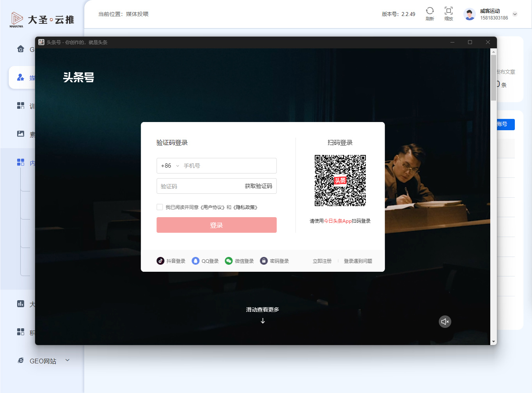Click the 当前位置: 媒体投喂 breadcrumb

click(123, 14)
